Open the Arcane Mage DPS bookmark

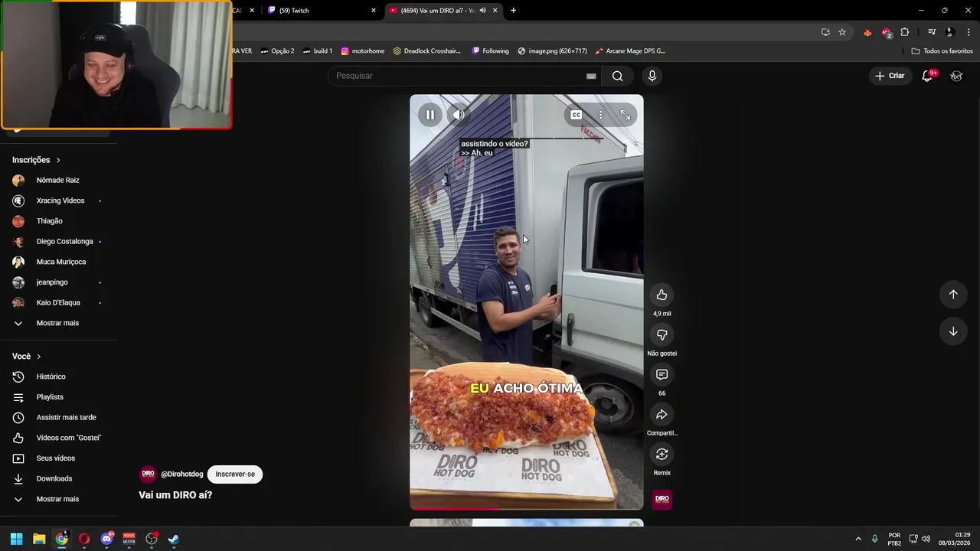pyautogui.click(x=629, y=51)
